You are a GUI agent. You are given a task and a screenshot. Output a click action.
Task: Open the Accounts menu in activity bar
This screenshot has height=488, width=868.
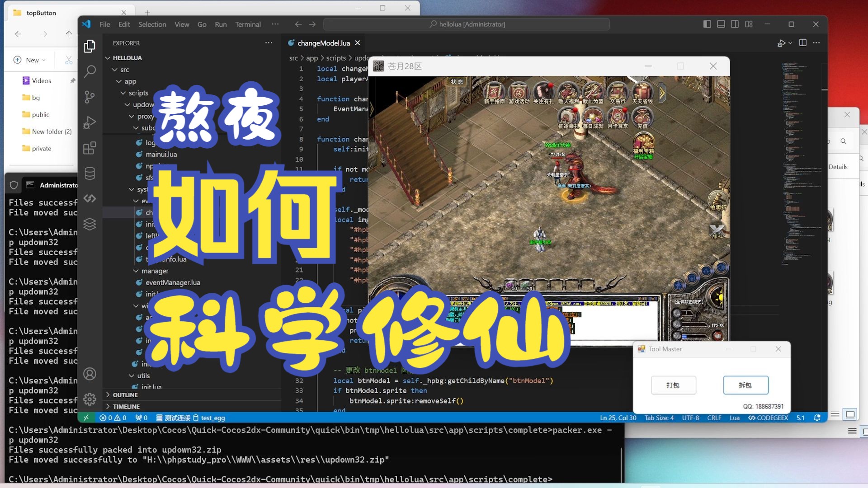pyautogui.click(x=90, y=374)
